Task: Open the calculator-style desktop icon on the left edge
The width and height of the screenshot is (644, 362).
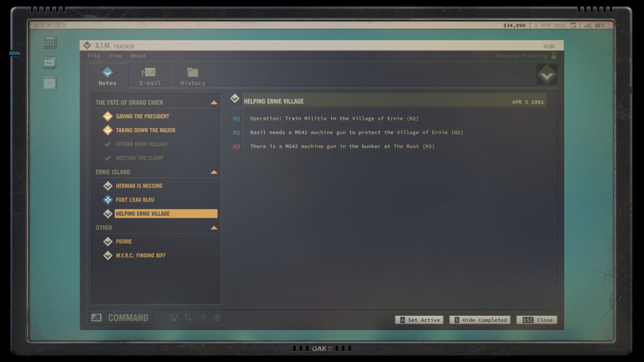Action: click(50, 43)
